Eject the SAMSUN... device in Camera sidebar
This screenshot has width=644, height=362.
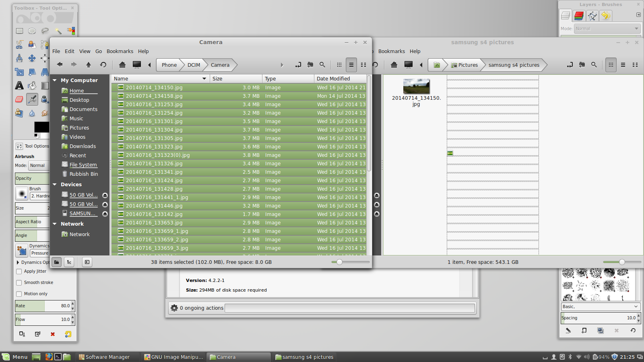click(x=105, y=214)
